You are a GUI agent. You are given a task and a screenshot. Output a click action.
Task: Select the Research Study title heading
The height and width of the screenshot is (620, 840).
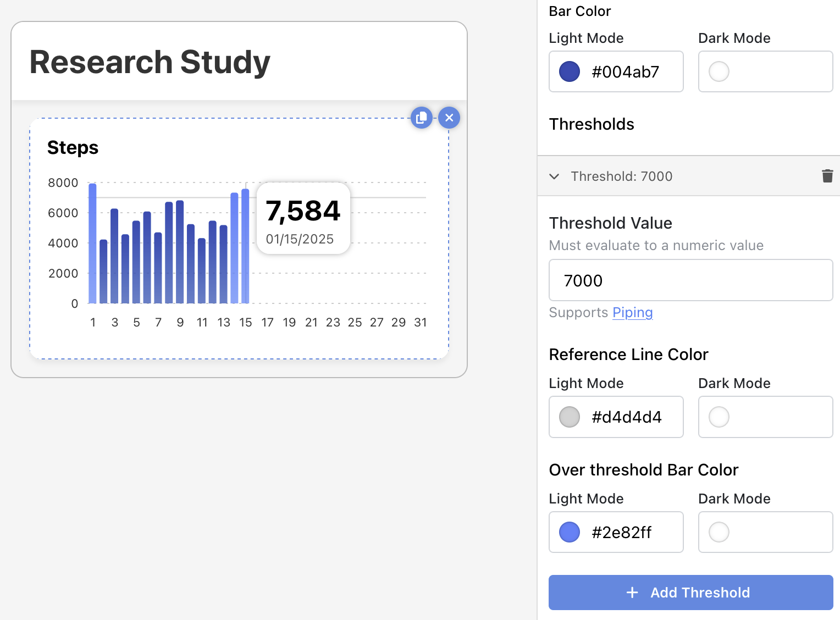click(x=150, y=62)
